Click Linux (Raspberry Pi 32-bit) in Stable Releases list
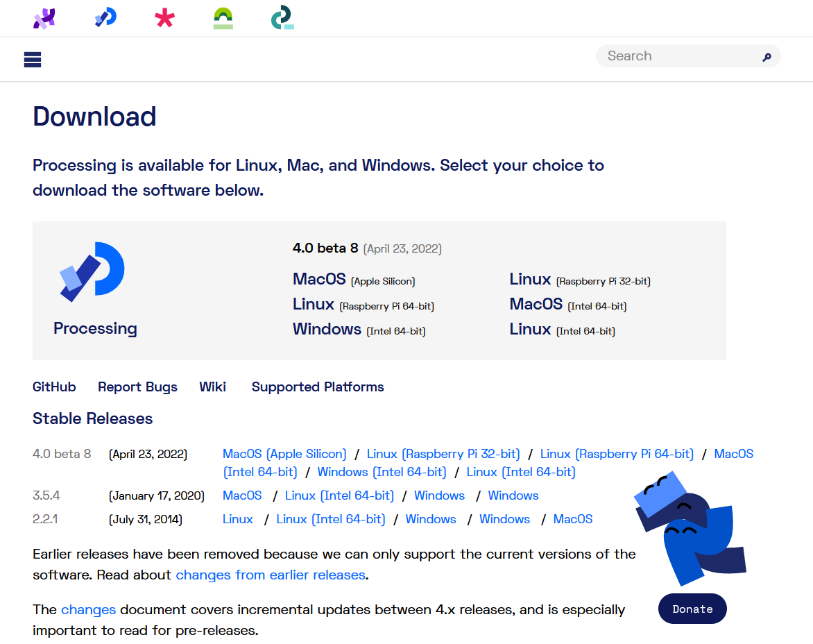Screen dimensions: 813x644 click(443, 455)
